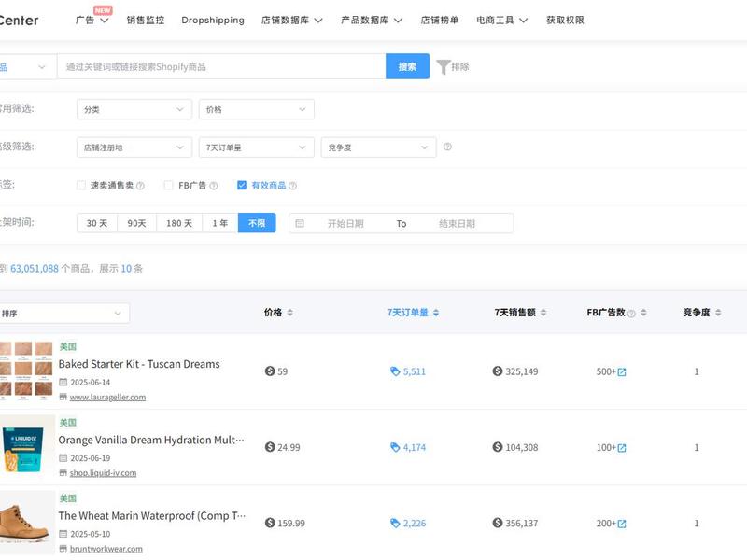Open 店铺榜单 page
This screenshot has width=747, height=560.
pos(439,20)
